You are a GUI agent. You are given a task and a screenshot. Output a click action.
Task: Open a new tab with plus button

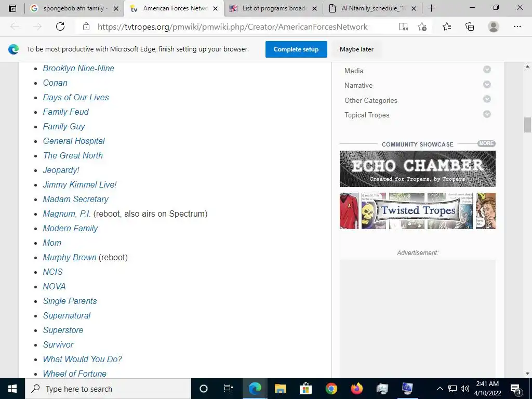point(431,8)
